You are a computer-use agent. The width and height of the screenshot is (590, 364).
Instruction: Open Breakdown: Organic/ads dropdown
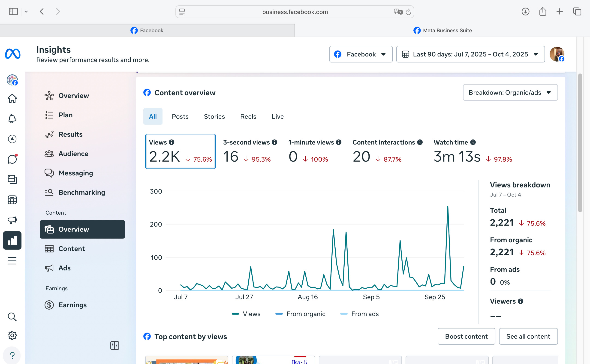(x=510, y=92)
